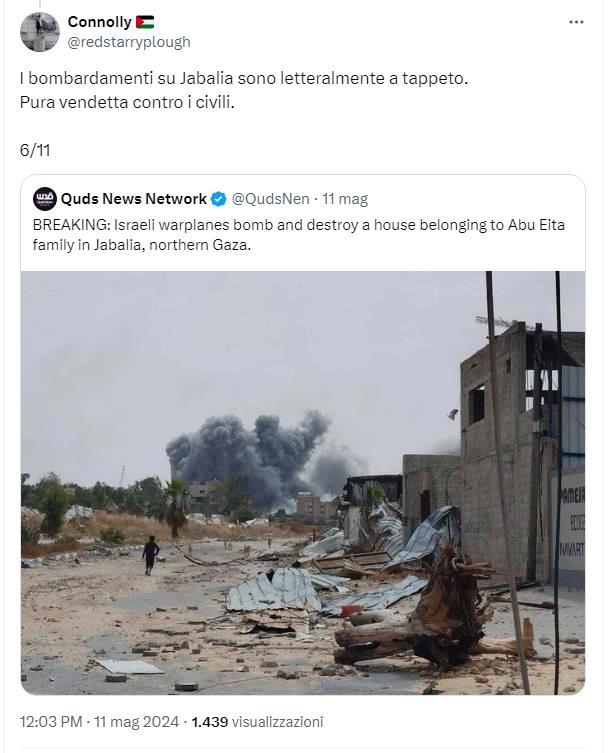This screenshot has width=608, height=753.
Task: Click the main tweet text about Jabalia
Action: point(244,90)
